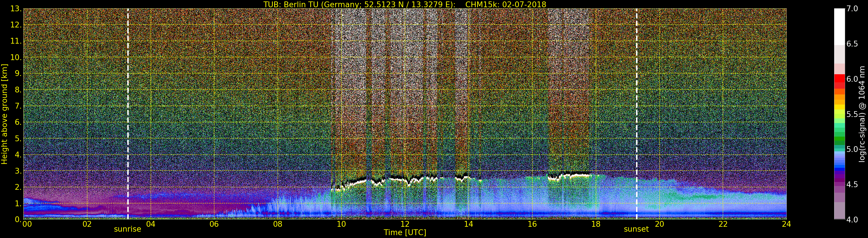The height and width of the screenshot is (238, 868).
Task: Click the green segment of the colorbar
Action: [839, 139]
